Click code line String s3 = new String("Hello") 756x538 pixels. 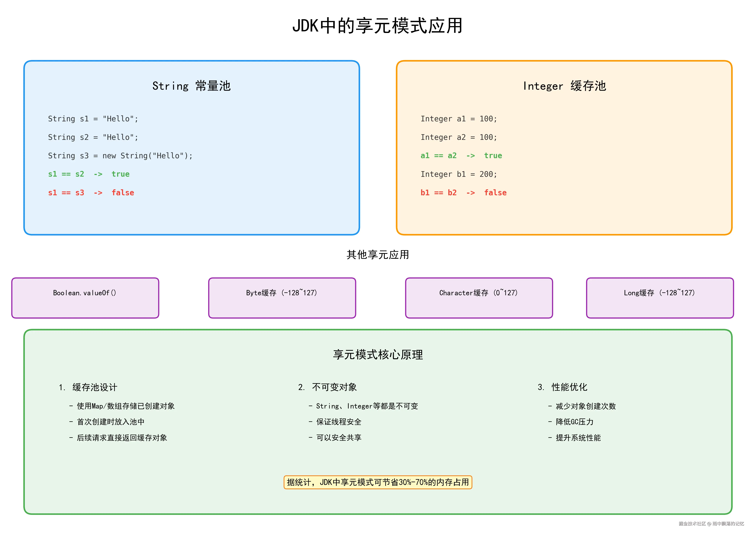[x=120, y=156]
